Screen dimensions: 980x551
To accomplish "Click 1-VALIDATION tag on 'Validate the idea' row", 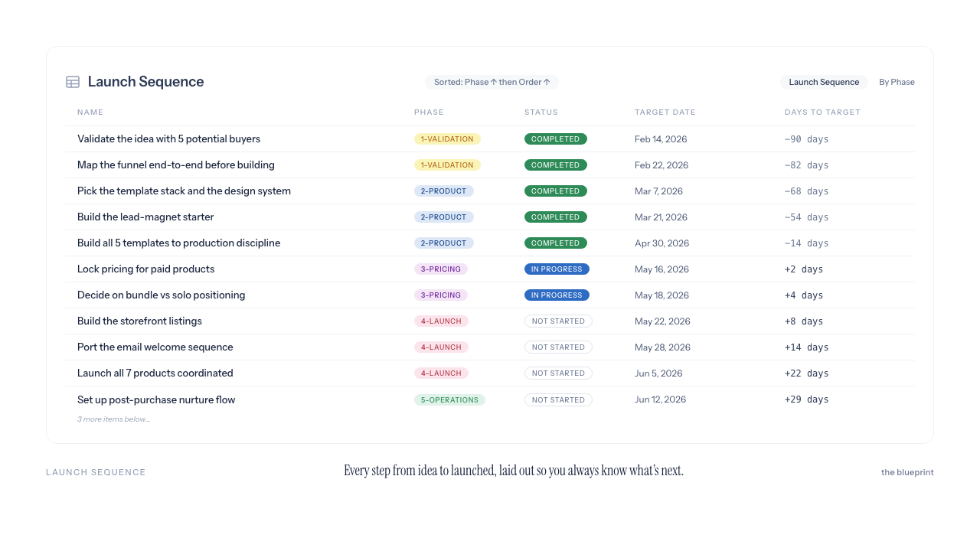I will pyautogui.click(x=447, y=139).
